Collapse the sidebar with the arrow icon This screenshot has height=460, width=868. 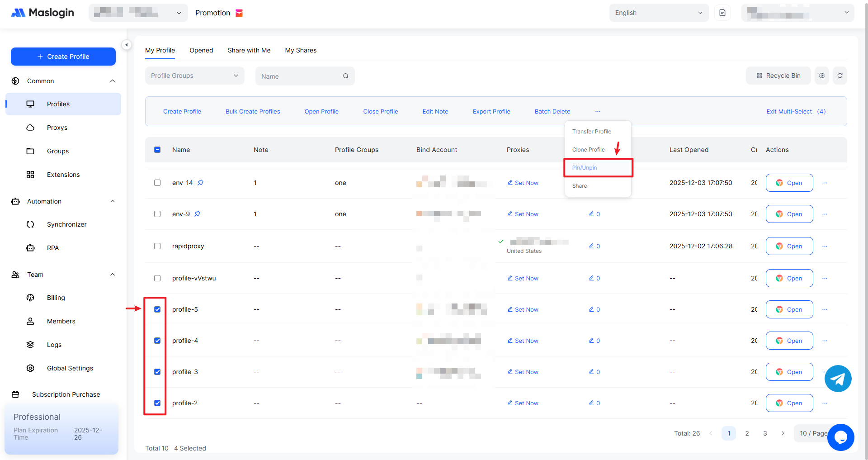[x=127, y=45]
